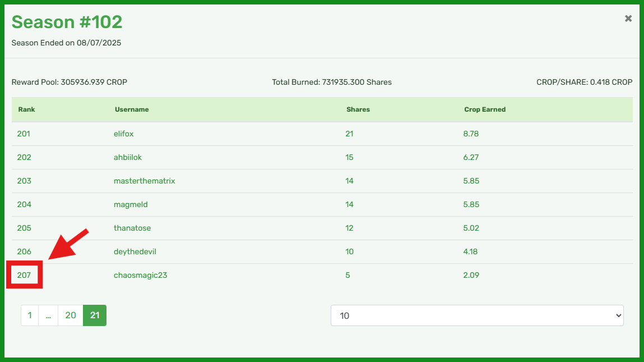
Task: Open elifox user profile link
Action: coord(124,134)
